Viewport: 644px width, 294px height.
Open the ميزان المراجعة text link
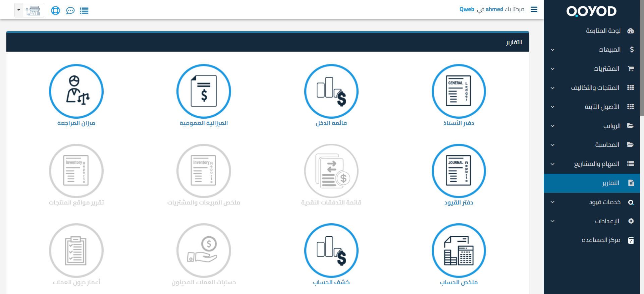point(76,123)
